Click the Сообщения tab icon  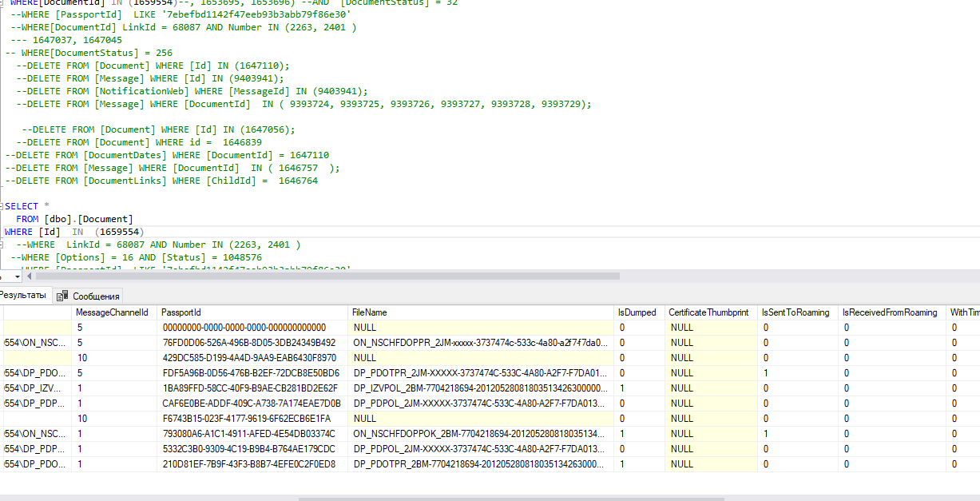(63, 296)
